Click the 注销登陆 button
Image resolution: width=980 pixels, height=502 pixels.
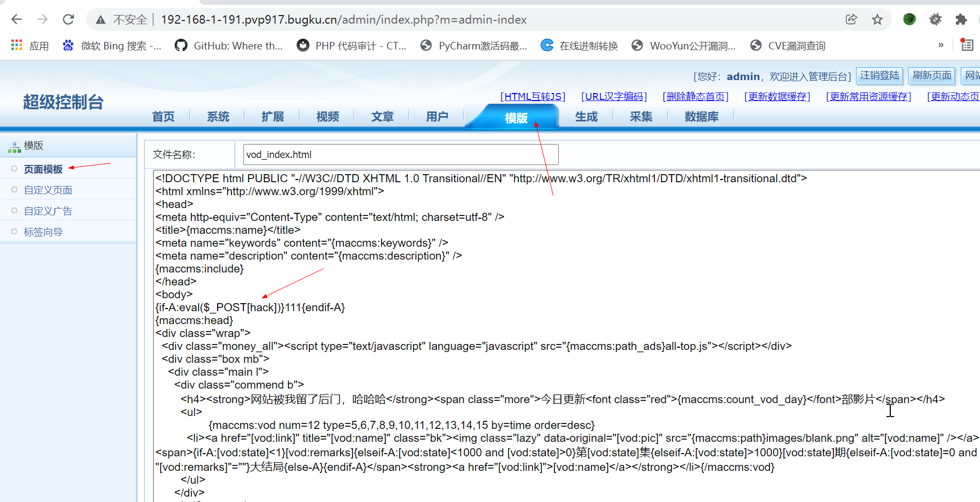click(x=879, y=75)
